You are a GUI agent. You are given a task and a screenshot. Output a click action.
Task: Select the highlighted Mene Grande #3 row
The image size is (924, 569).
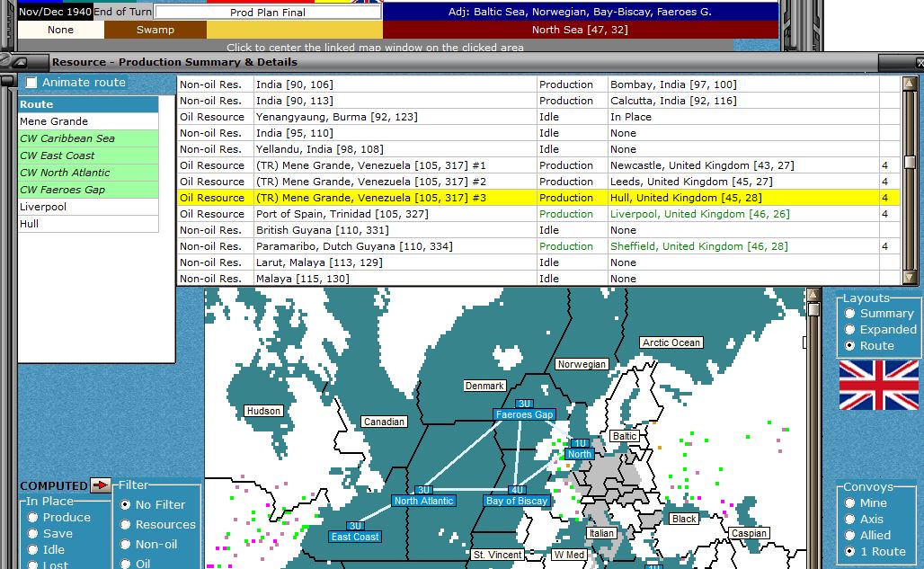coord(538,198)
